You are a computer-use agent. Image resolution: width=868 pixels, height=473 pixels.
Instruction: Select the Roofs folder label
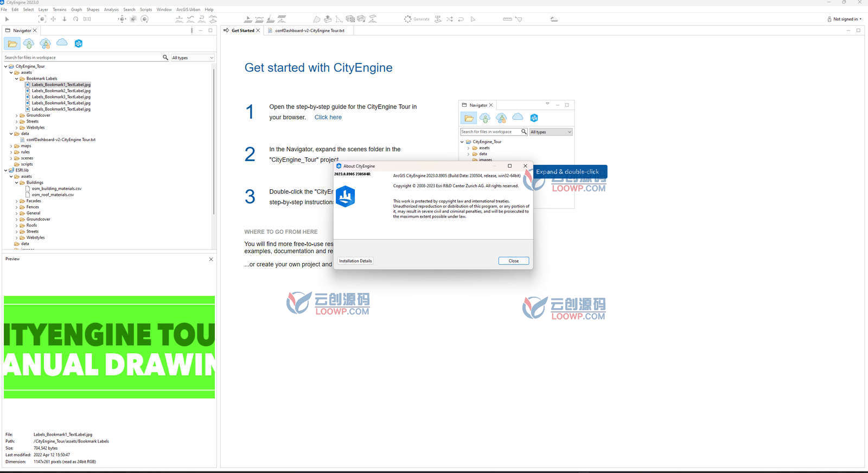31,226
